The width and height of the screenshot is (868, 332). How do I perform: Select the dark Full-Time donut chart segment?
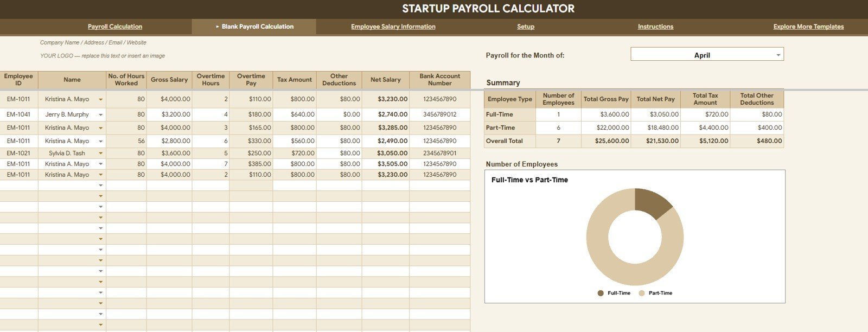click(x=653, y=204)
